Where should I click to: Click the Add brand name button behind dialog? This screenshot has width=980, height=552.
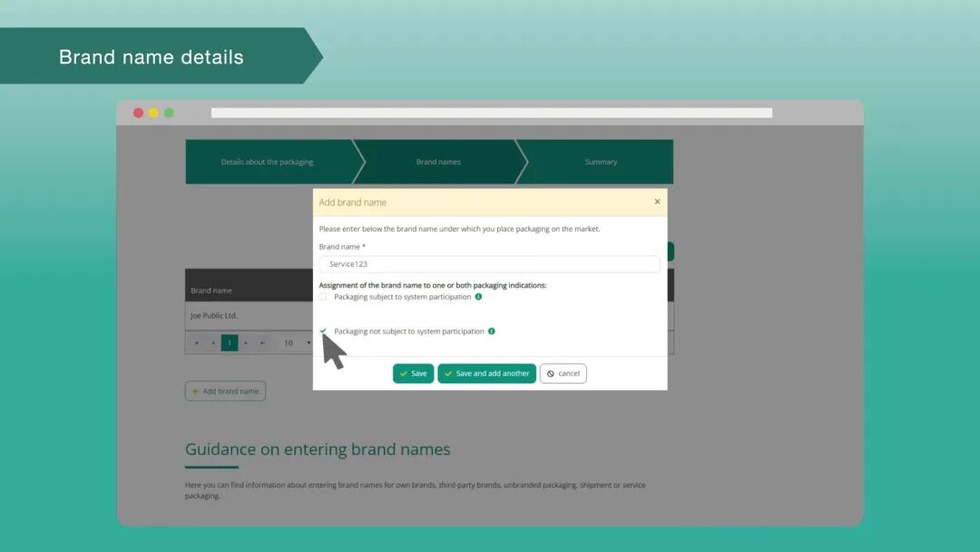[x=226, y=391]
